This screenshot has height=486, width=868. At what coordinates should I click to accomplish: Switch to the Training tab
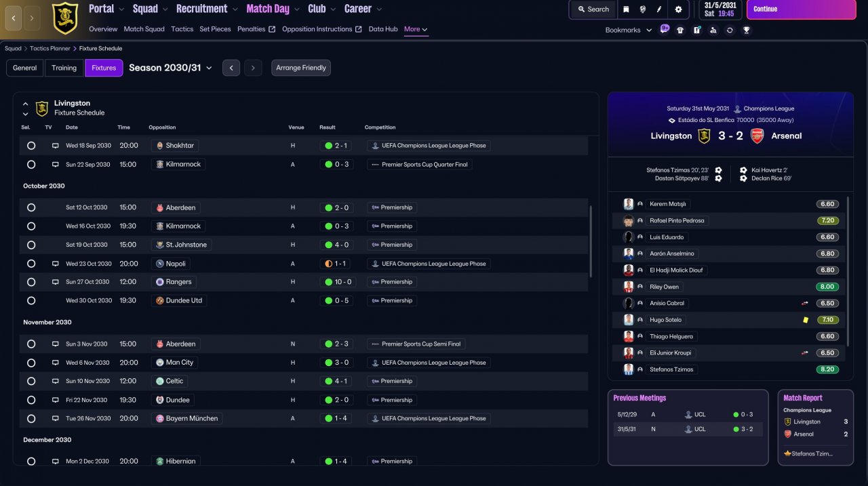point(64,68)
